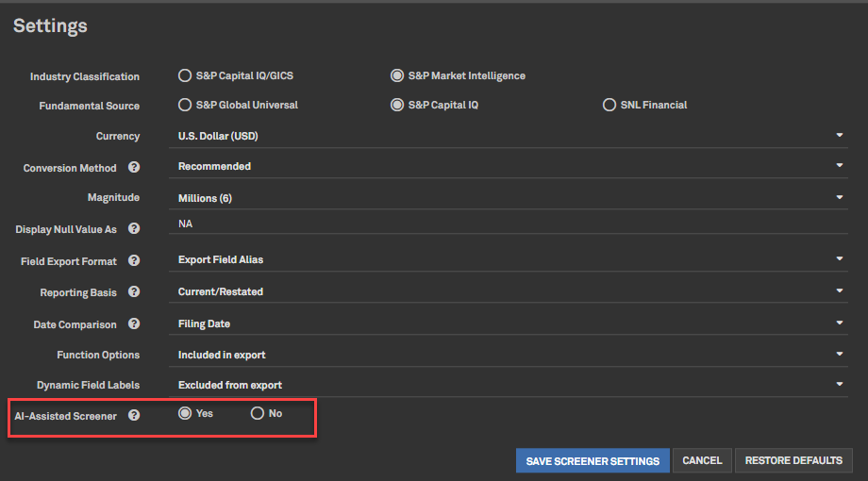Show help for Reporting Basis
868x481 pixels.
click(x=134, y=292)
